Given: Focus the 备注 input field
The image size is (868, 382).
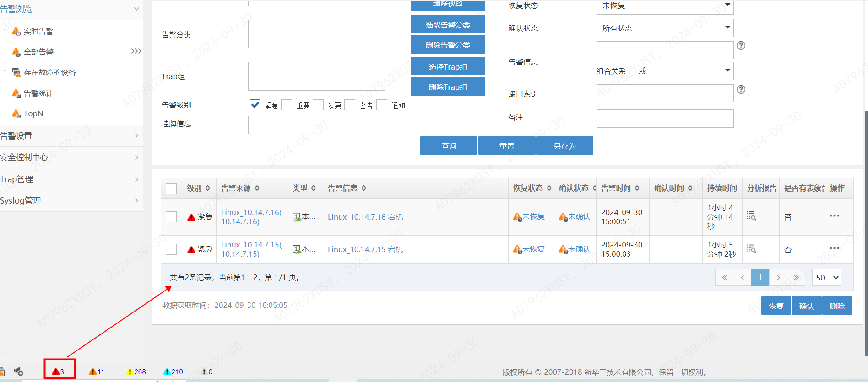Looking at the screenshot, I should tap(665, 118).
